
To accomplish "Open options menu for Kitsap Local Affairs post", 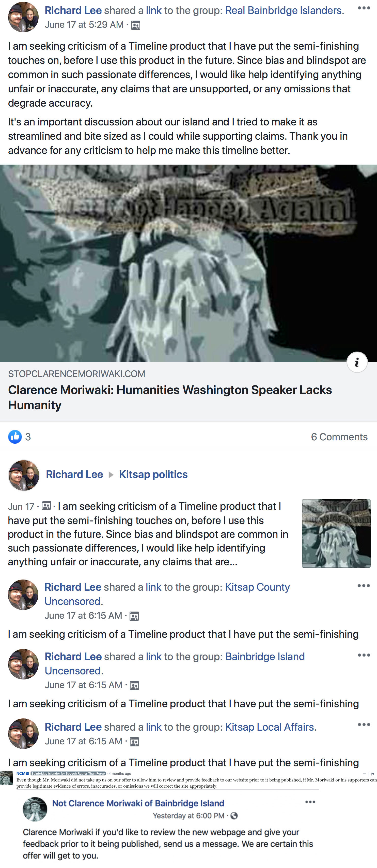I will (364, 725).
